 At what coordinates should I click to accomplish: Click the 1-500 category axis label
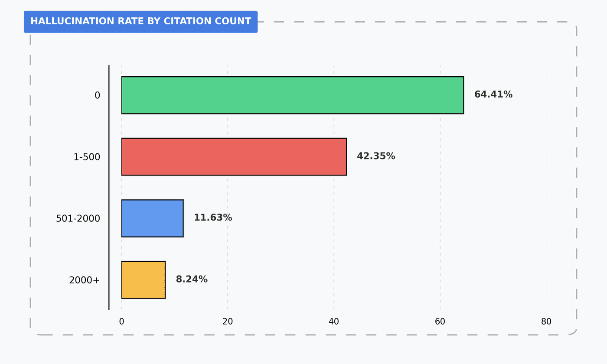point(87,157)
